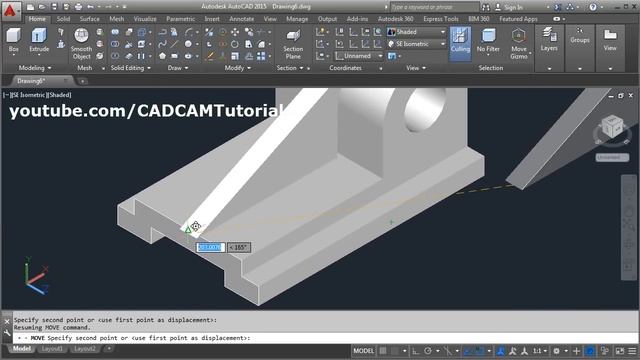Click the Shaded viewport visual style label
Viewport: 640px width, 360px height.
coord(60,95)
